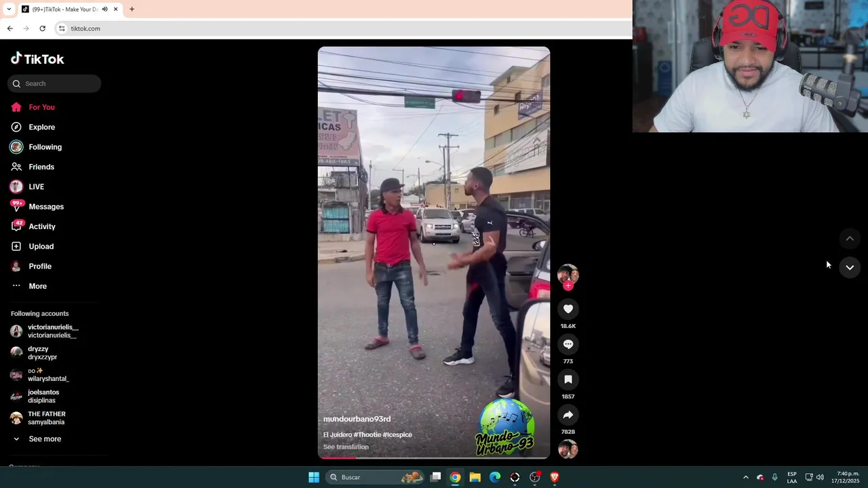868x488 pixels.
Task: Bookmark the video to favorites
Action: point(568,380)
